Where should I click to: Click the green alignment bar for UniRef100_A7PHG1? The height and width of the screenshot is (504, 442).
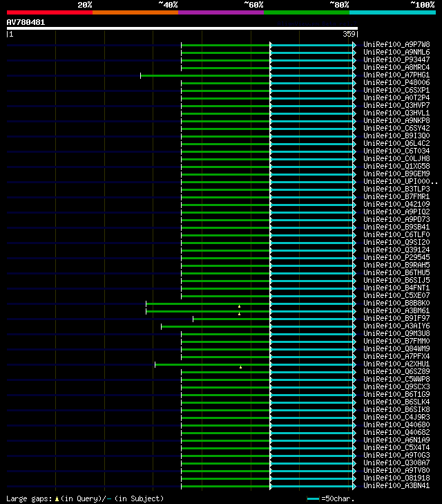click(205, 76)
